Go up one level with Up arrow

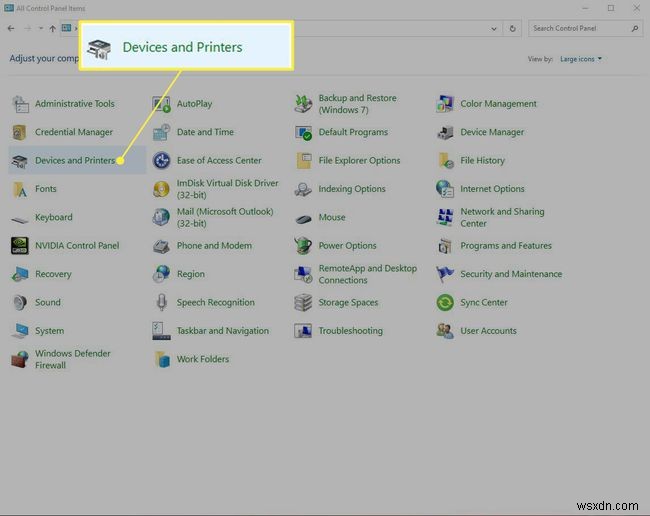pos(53,28)
